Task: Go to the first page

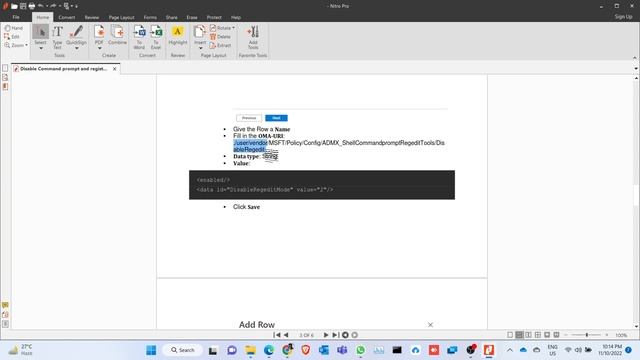Action: click(277, 335)
